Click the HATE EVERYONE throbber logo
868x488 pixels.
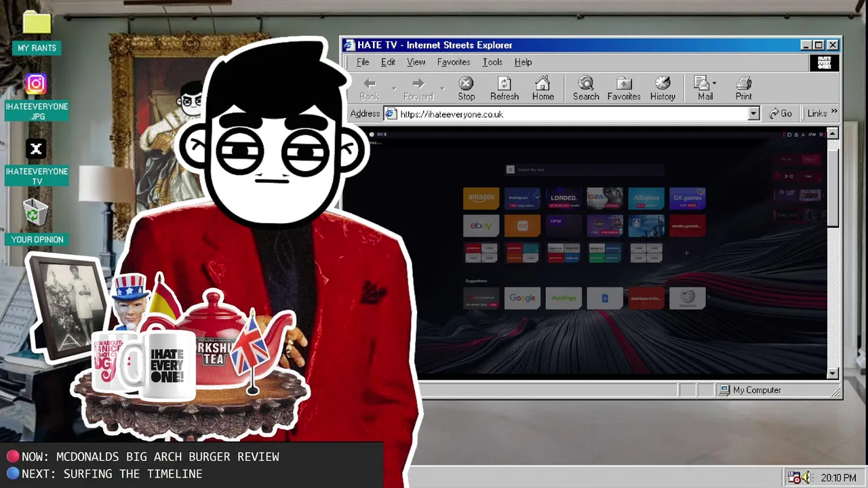click(825, 63)
